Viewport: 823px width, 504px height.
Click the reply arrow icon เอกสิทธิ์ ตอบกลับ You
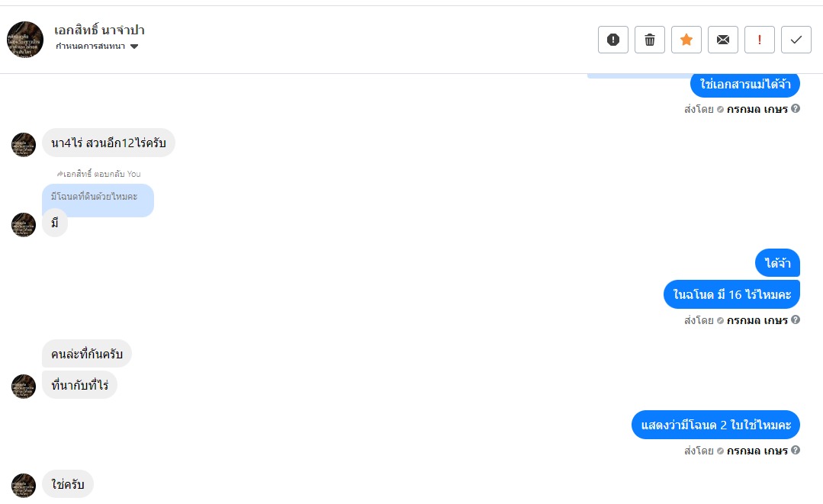(x=60, y=174)
